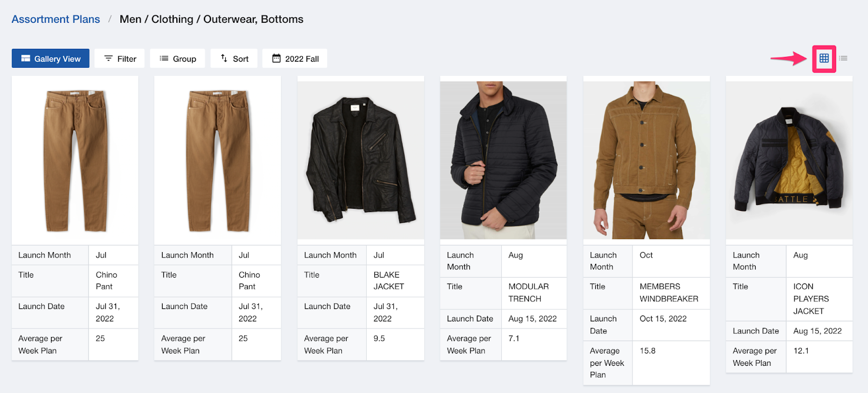Open the MODULAR TRENCH product image
The height and width of the screenshot is (393, 868).
(503, 160)
